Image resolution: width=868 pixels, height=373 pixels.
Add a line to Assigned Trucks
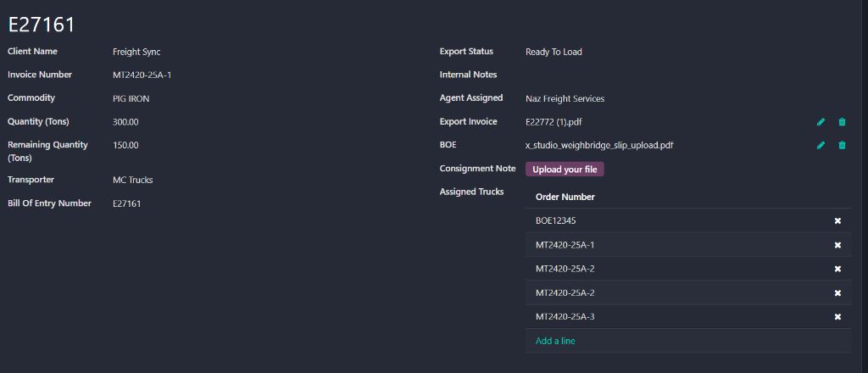pyautogui.click(x=555, y=341)
